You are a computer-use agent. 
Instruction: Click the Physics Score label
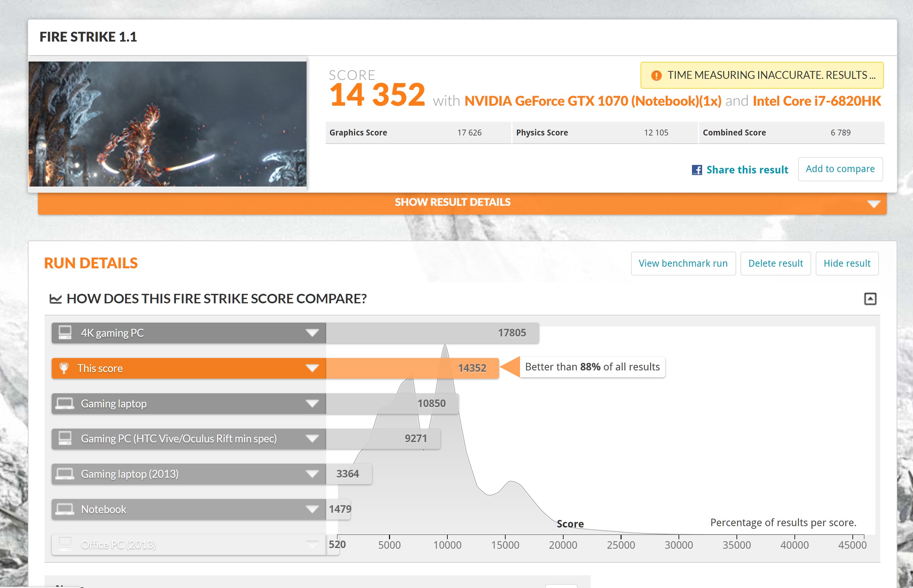(x=542, y=133)
